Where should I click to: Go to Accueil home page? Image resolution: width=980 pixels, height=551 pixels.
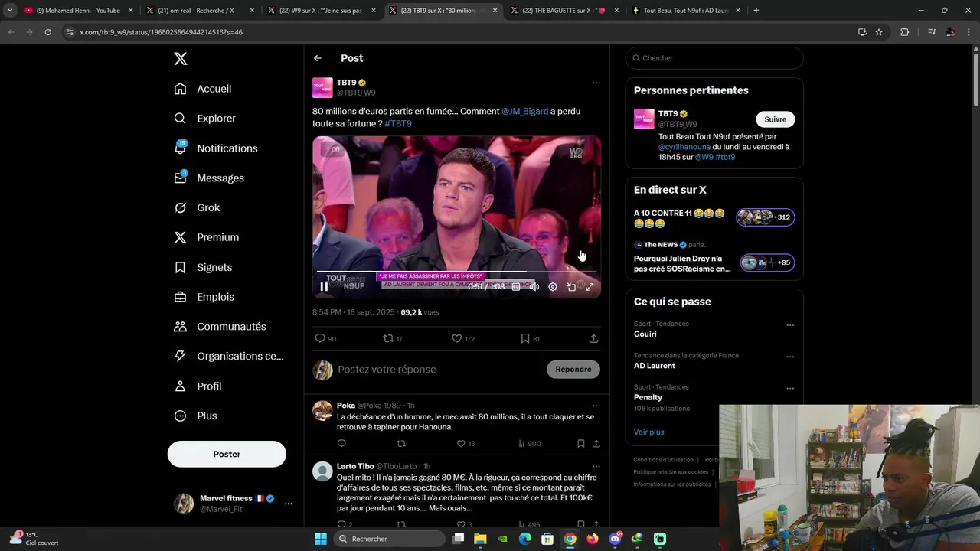(203, 89)
